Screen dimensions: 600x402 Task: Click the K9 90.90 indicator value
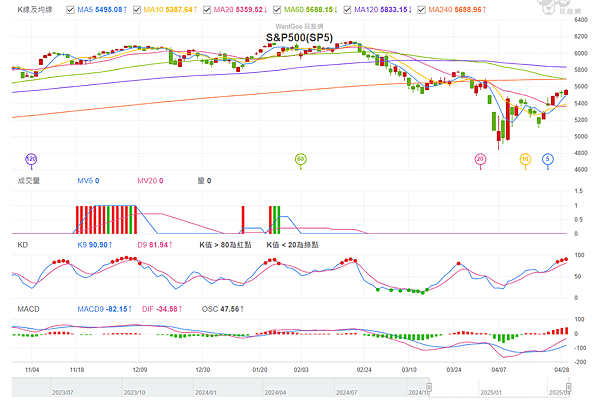(x=95, y=245)
